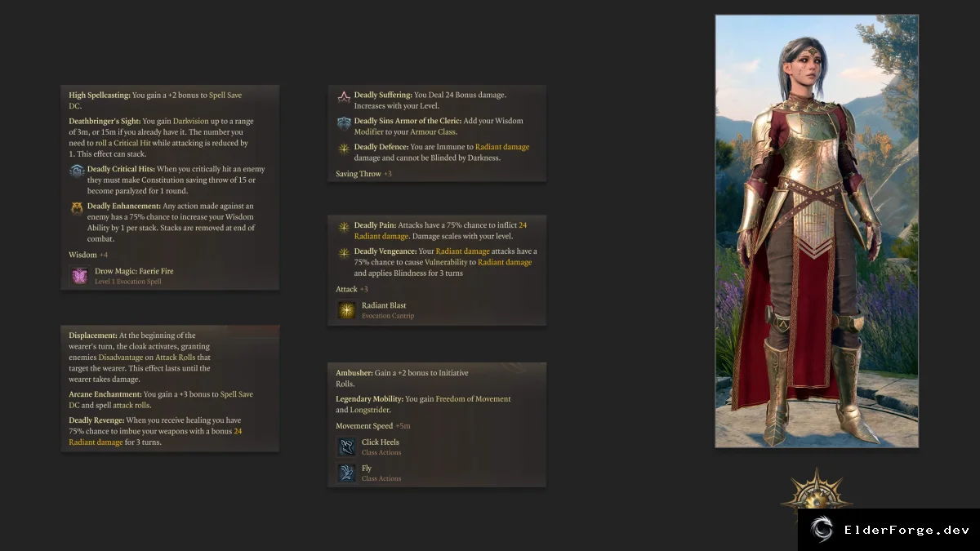Viewport: 980px width, 551px height.
Task: Click the 'Evocation Cantrip' subtitle
Action: (x=388, y=316)
